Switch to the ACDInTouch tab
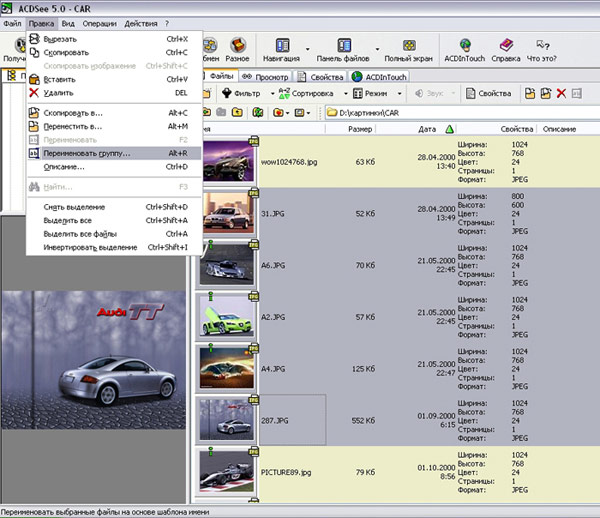Screen dimensions: 600x518 point(379,77)
